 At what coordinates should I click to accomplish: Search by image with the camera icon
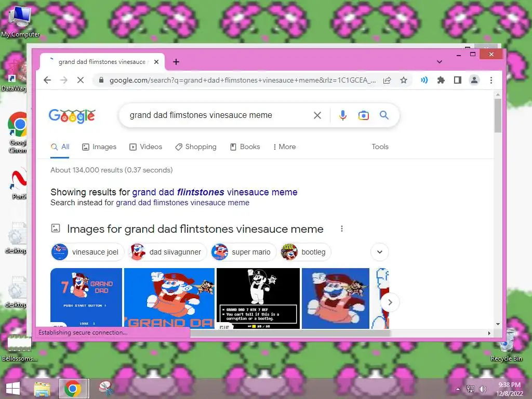coord(363,115)
